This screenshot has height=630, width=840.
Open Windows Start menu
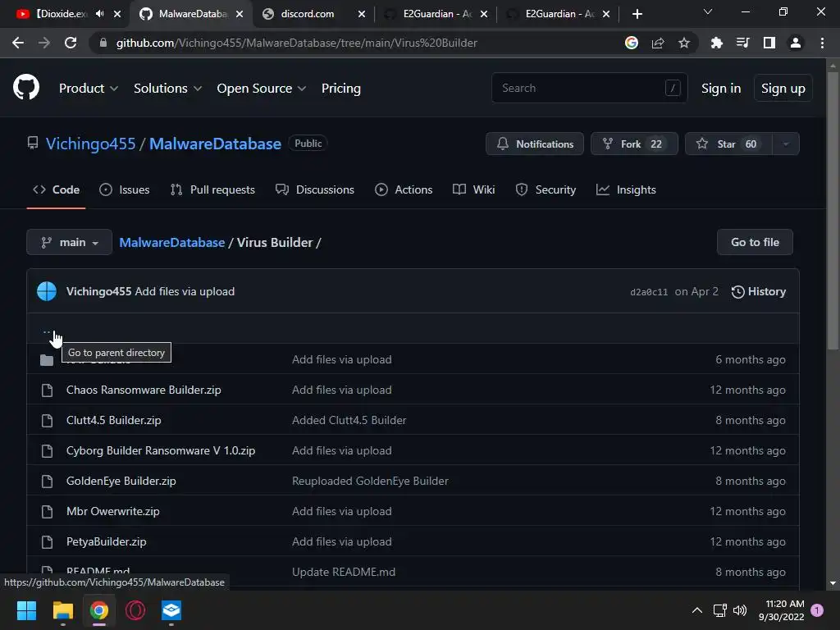pyautogui.click(x=26, y=610)
